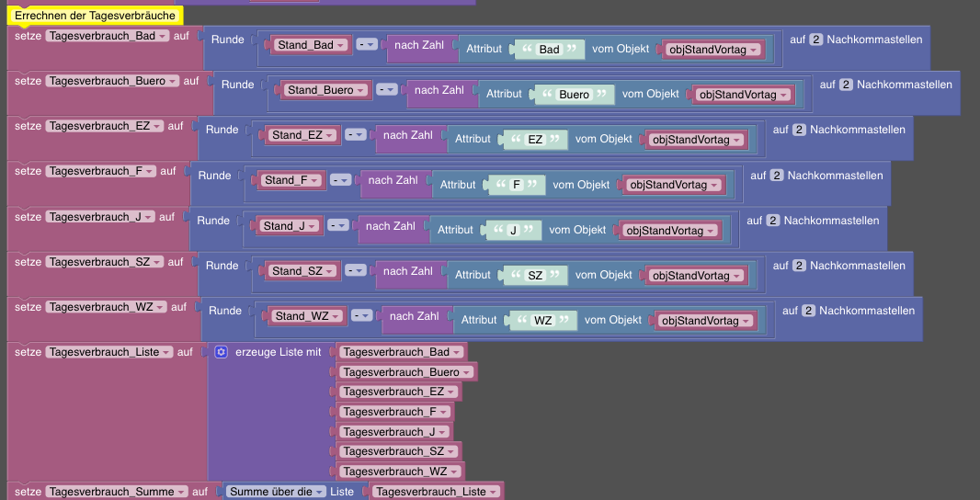This screenshot has width=980, height=500.
Task: Edit the "Bad" attribute text field
Action: 550,50
